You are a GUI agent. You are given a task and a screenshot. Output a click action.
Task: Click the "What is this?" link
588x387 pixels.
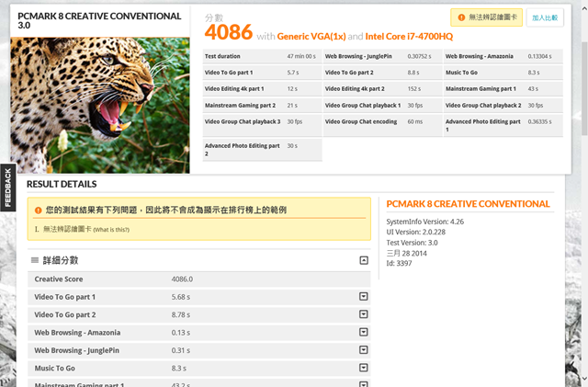(111, 230)
